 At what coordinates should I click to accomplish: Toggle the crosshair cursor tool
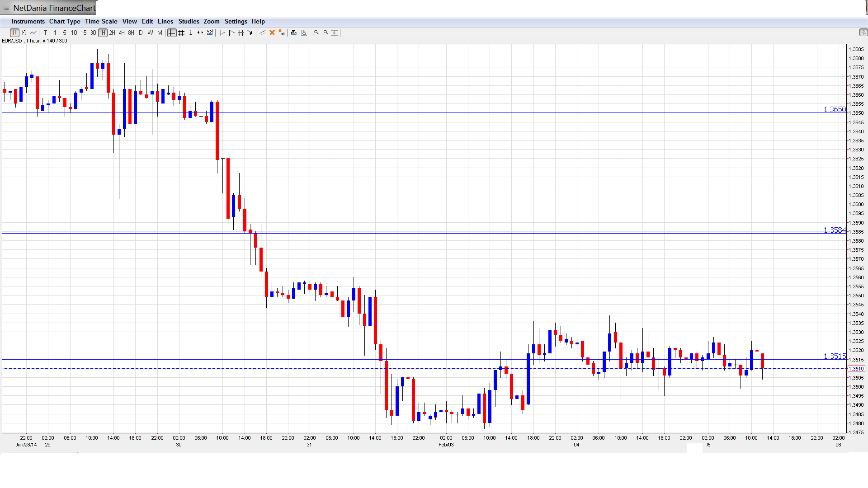tap(172, 33)
